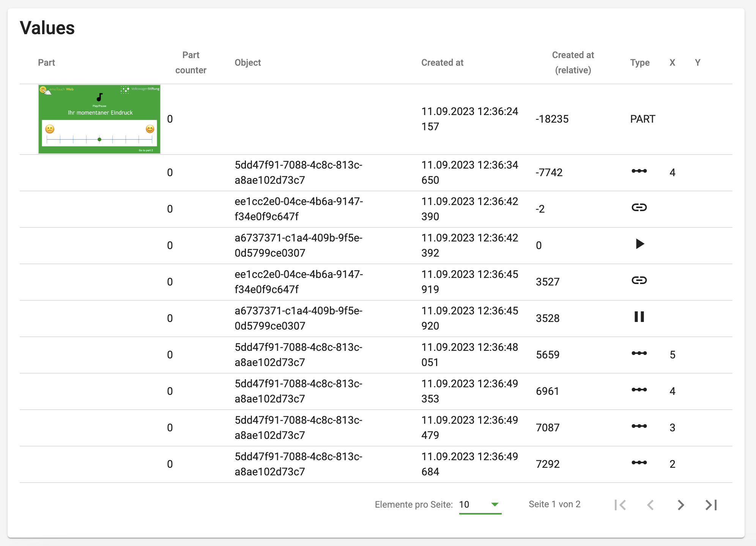Click the Values heading
The image size is (756, 546).
click(x=47, y=28)
